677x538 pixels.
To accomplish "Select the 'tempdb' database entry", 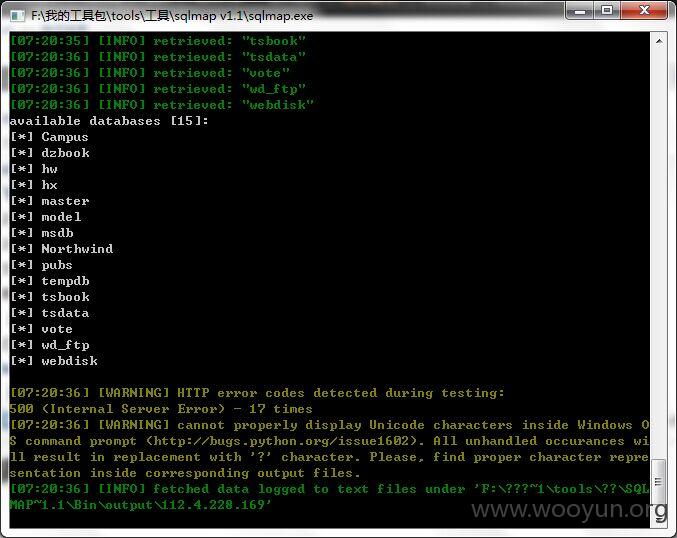I will (x=66, y=281).
